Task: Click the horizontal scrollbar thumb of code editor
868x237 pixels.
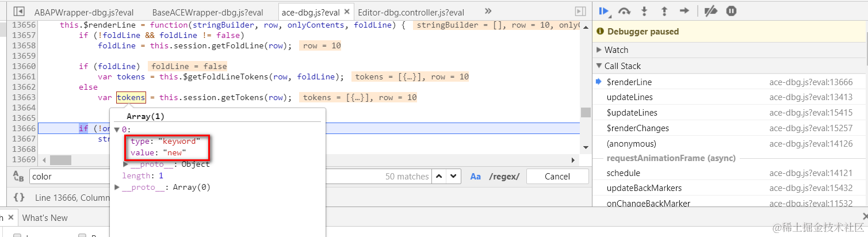Action: tap(60, 160)
